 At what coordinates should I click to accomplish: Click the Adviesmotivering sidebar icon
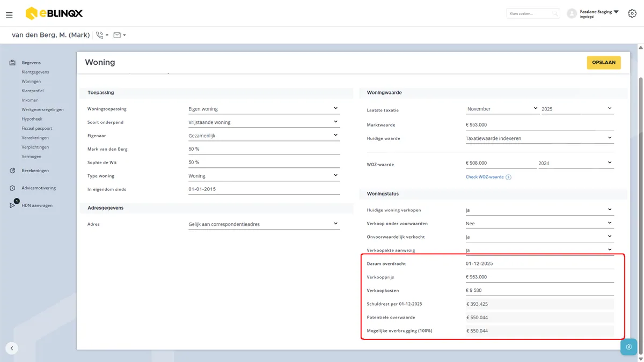tap(12, 188)
